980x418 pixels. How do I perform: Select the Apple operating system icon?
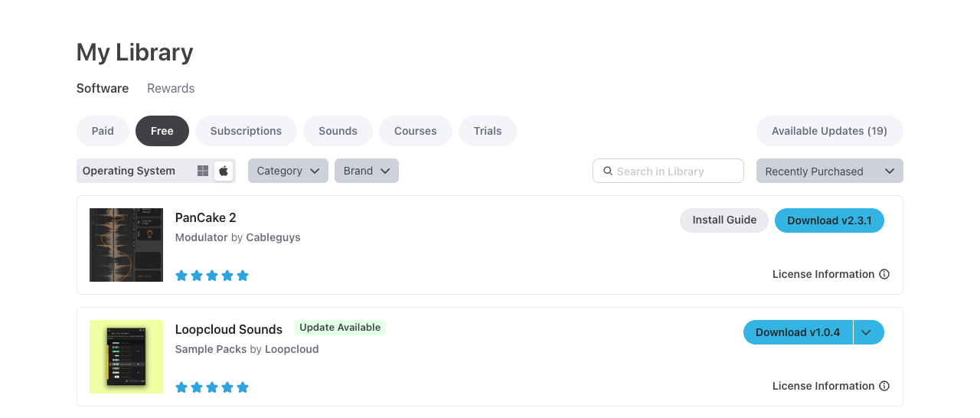click(224, 171)
